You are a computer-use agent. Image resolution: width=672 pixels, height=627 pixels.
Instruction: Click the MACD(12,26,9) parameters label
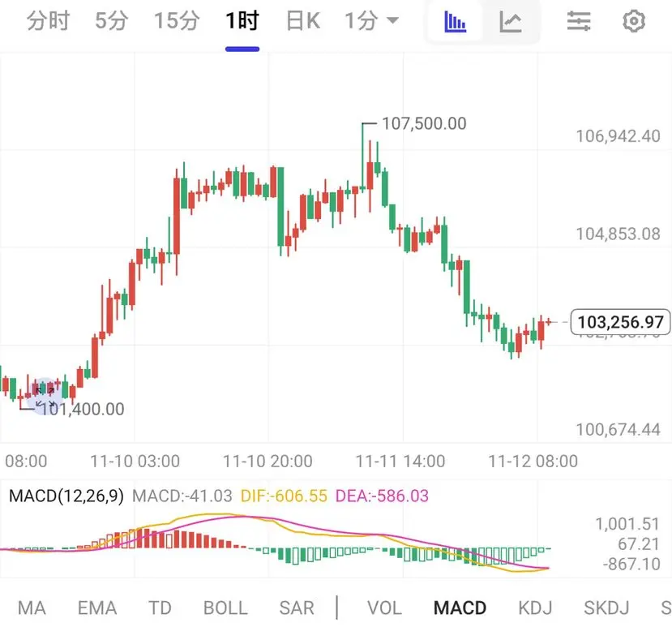[66, 496]
